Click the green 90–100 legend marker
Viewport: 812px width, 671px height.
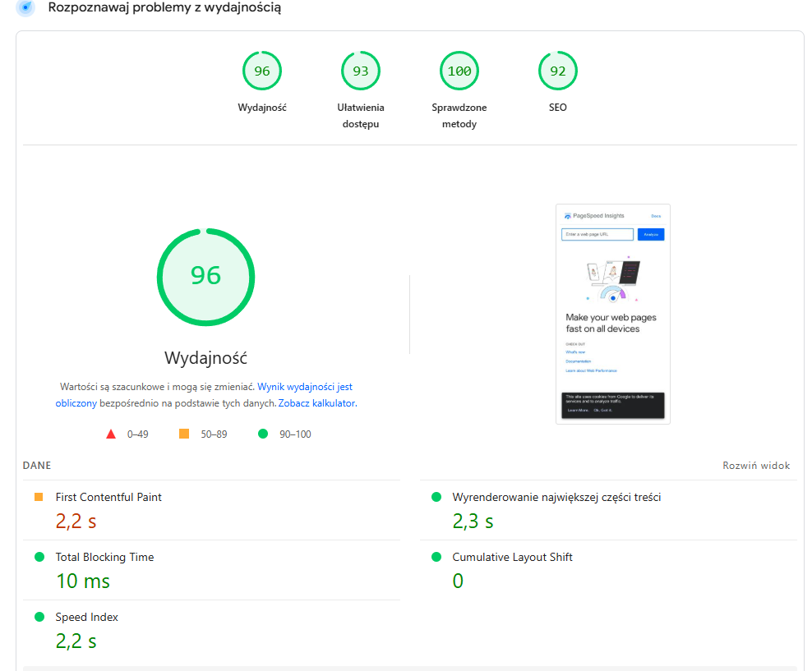pyautogui.click(x=264, y=434)
